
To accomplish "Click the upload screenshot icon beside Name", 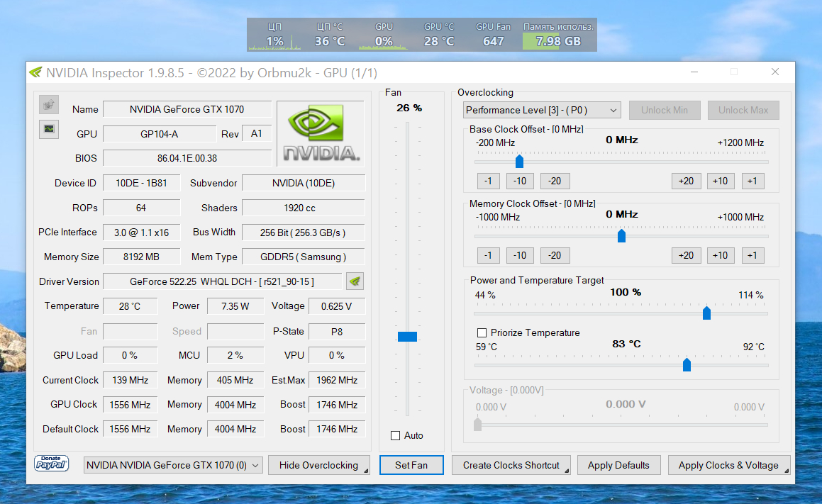I will (x=49, y=104).
